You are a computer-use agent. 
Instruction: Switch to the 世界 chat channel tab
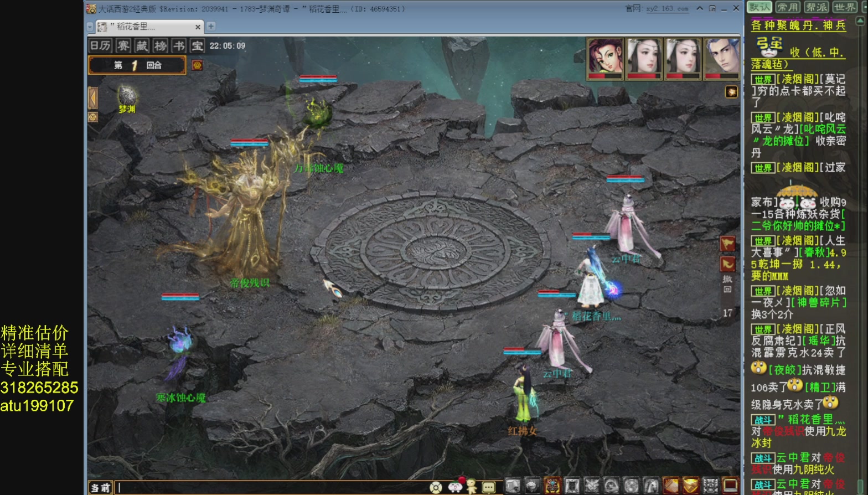coord(845,7)
